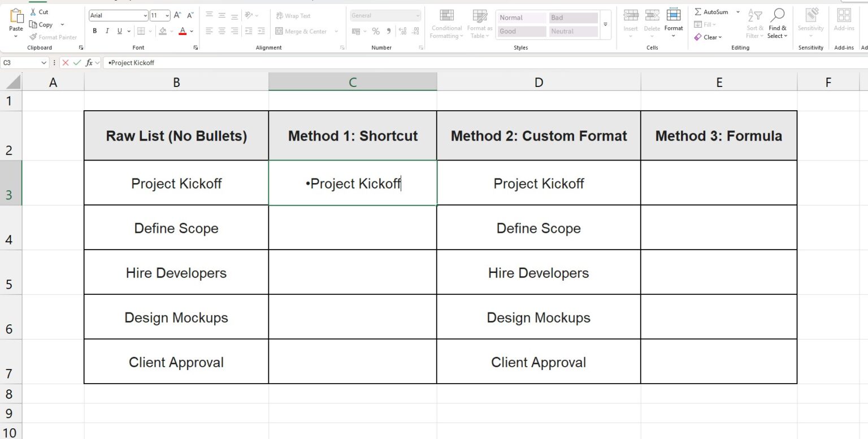Viewport: 868px width, 439px height.
Task: Click the formula bar showing •Project Kickoff
Action: 486,63
